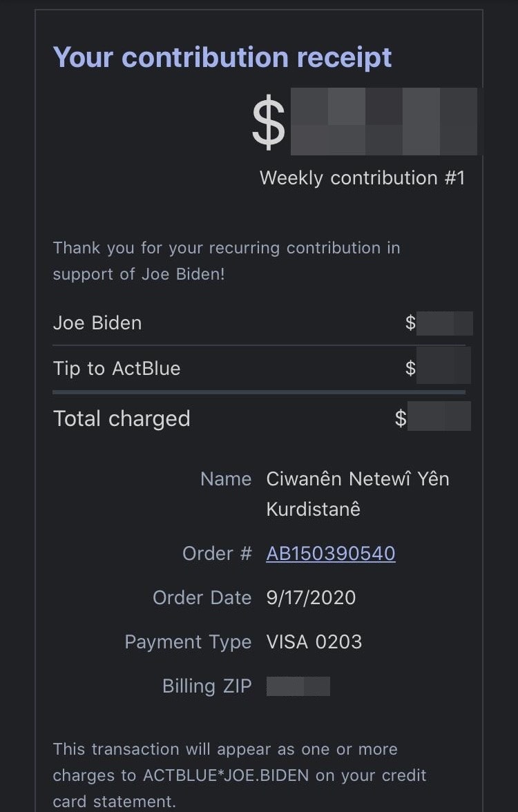Select the "Joe Biden" line item label
This screenshot has height=812, width=518.
click(97, 323)
